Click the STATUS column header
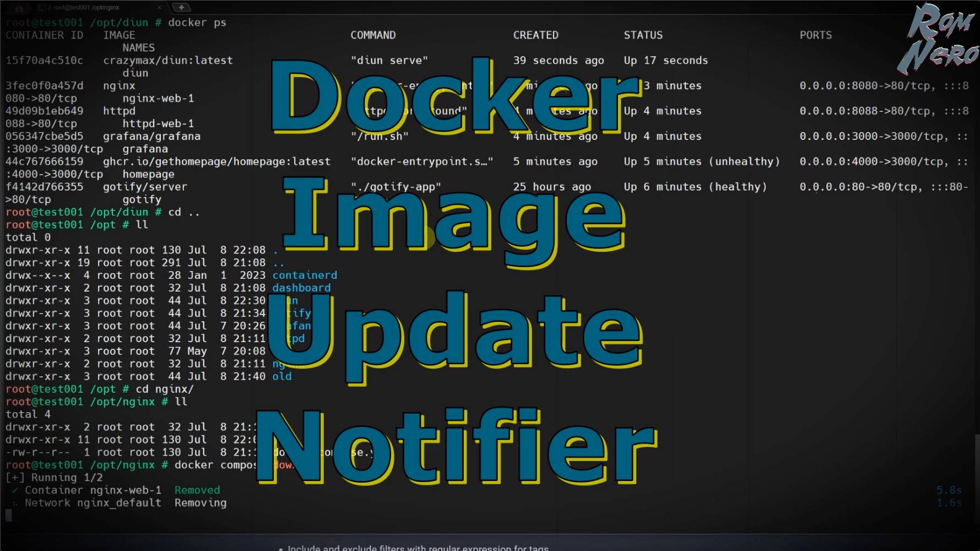 point(643,35)
